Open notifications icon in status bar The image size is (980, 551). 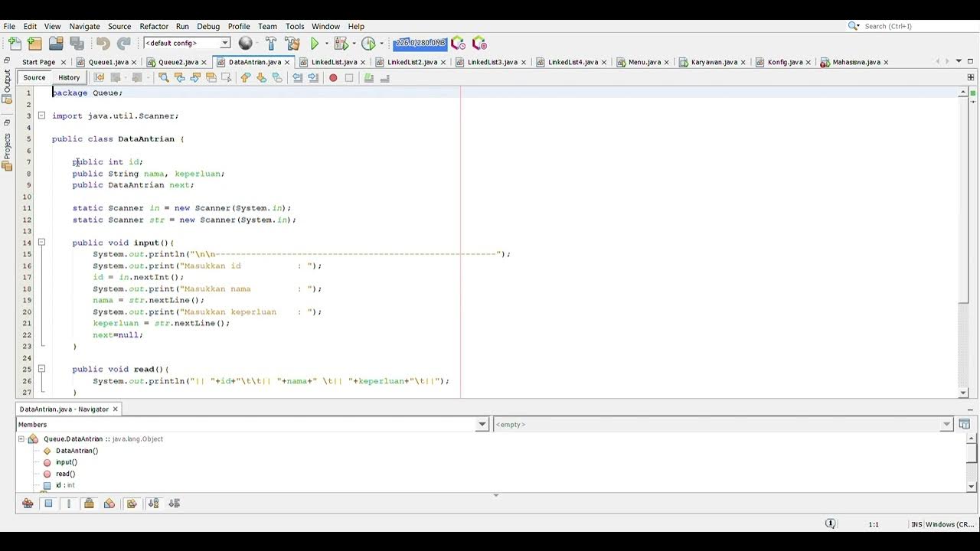(830, 523)
